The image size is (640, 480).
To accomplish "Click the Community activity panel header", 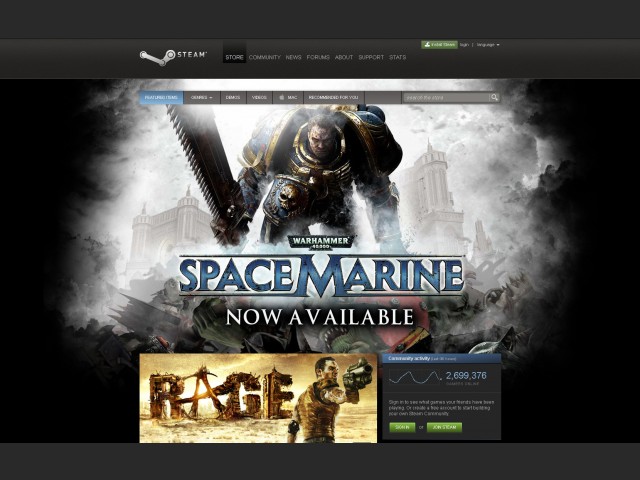I will pyautogui.click(x=442, y=358).
